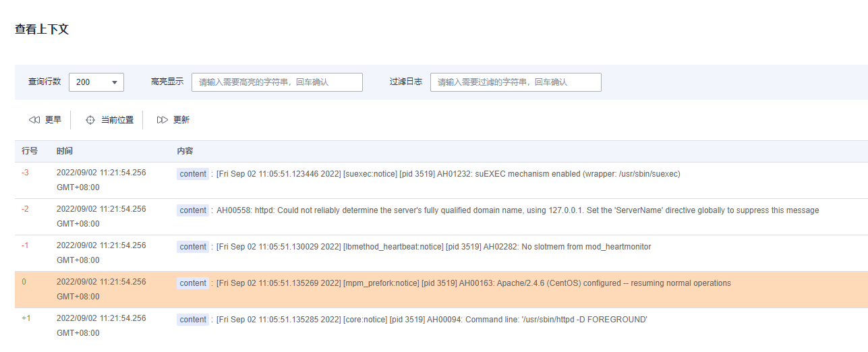Select the Apache/2.4.6 configured log message
Viewport: 868px width, 352px height.
pyautogui.click(x=473, y=283)
